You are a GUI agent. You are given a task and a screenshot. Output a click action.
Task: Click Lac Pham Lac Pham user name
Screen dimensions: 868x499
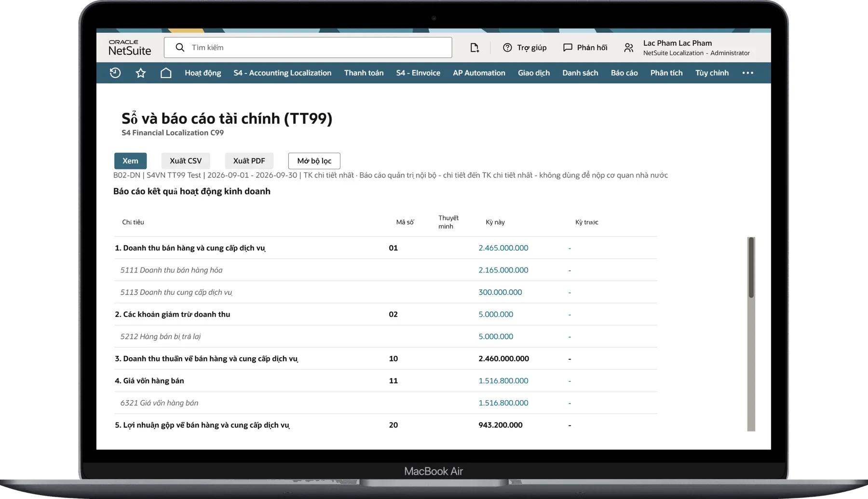[678, 43]
